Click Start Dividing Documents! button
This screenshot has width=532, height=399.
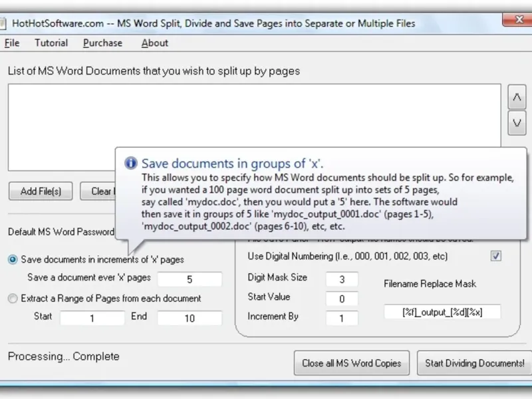pyautogui.click(x=475, y=363)
